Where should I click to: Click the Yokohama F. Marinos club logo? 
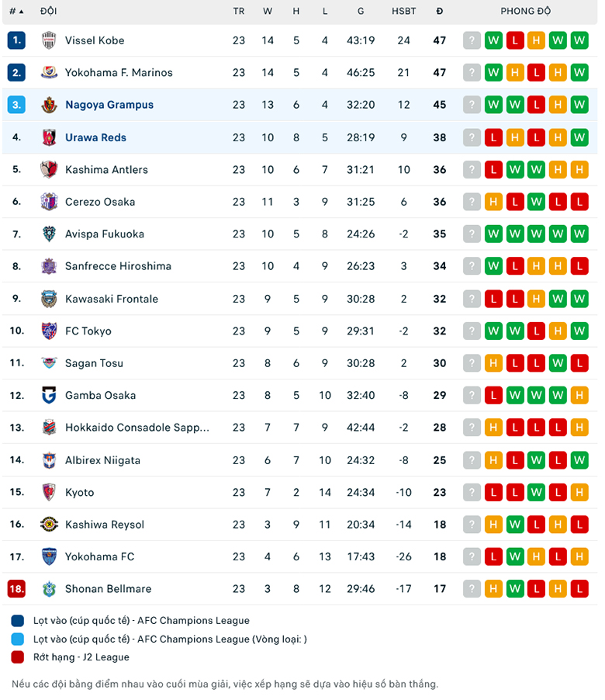(x=49, y=73)
